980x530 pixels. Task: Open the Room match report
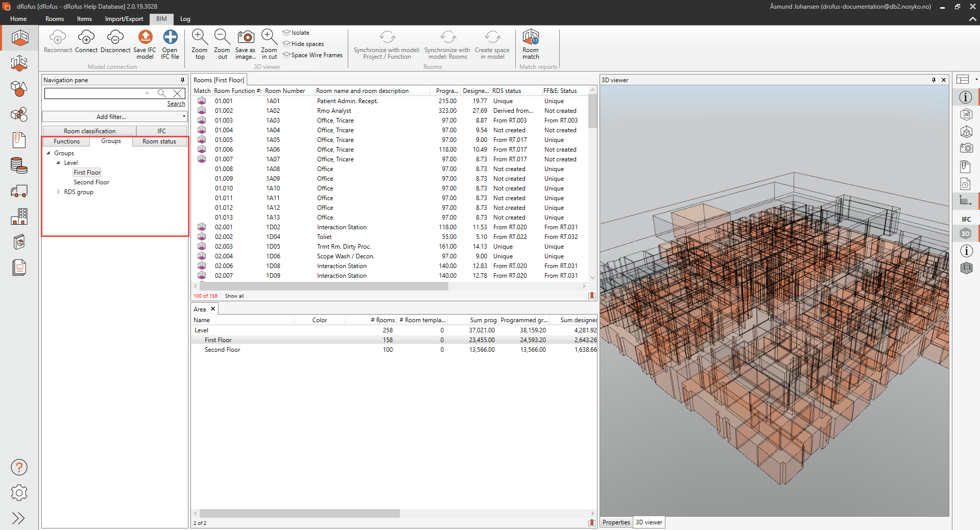tap(531, 38)
